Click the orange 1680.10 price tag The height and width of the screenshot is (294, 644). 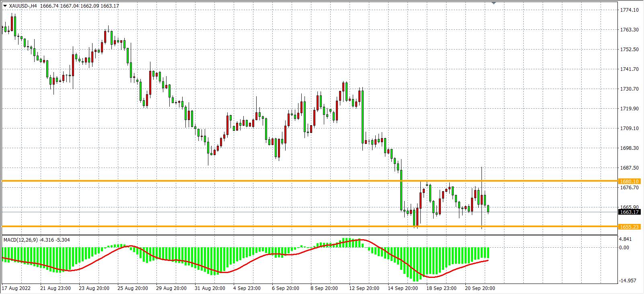(630, 181)
